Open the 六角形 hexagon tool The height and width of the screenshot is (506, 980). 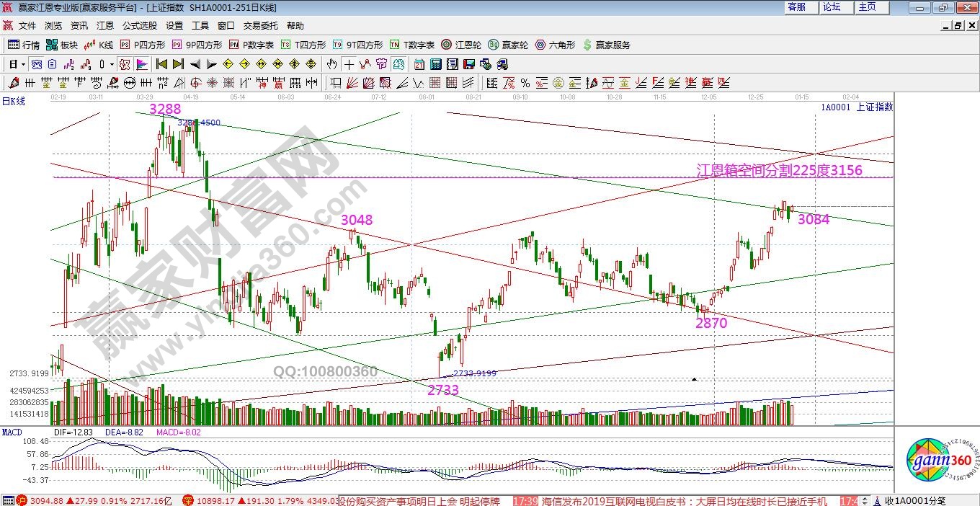(x=555, y=45)
